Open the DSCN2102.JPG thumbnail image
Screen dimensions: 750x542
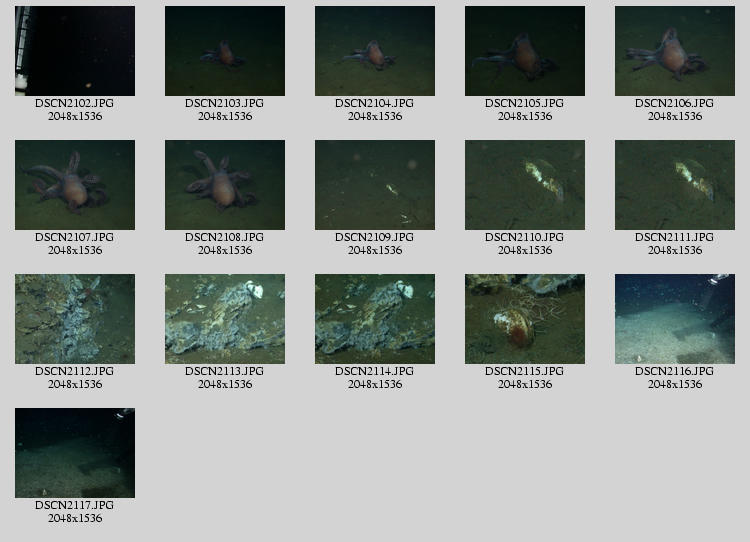75,51
